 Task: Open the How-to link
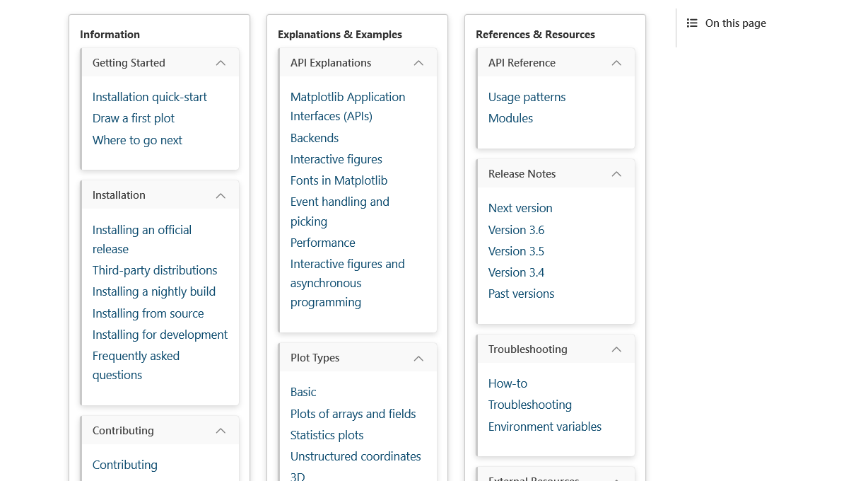point(508,383)
